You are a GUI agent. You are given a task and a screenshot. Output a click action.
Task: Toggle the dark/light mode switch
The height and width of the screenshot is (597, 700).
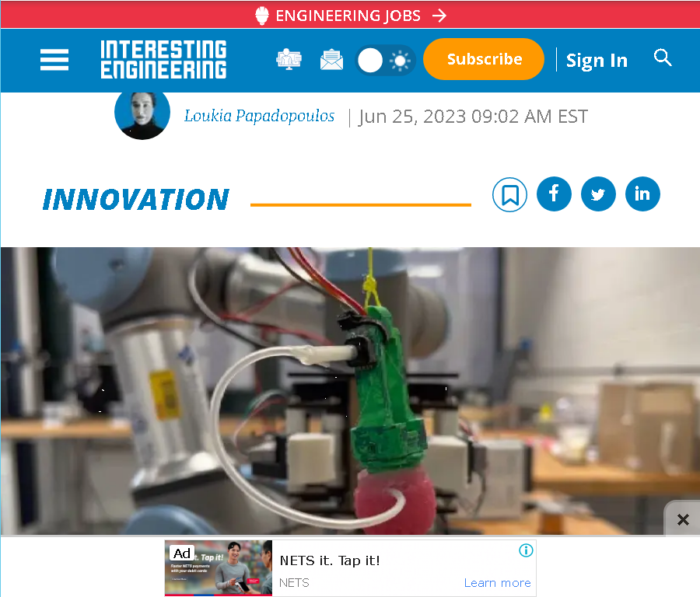pyautogui.click(x=385, y=60)
